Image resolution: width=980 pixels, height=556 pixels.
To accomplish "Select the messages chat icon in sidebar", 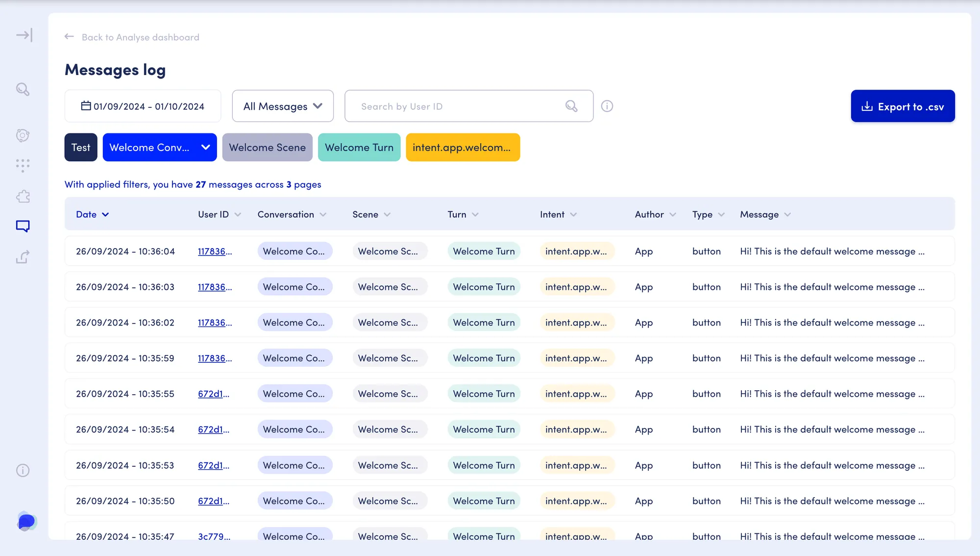I will [23, 226].
